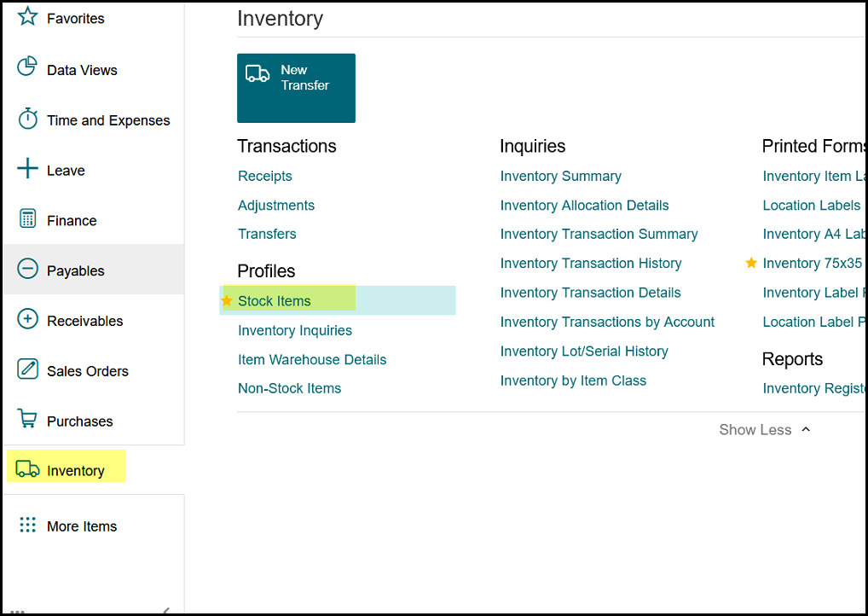
Task: Open the Data Views pie chart icon
Action: coord(27,68)
